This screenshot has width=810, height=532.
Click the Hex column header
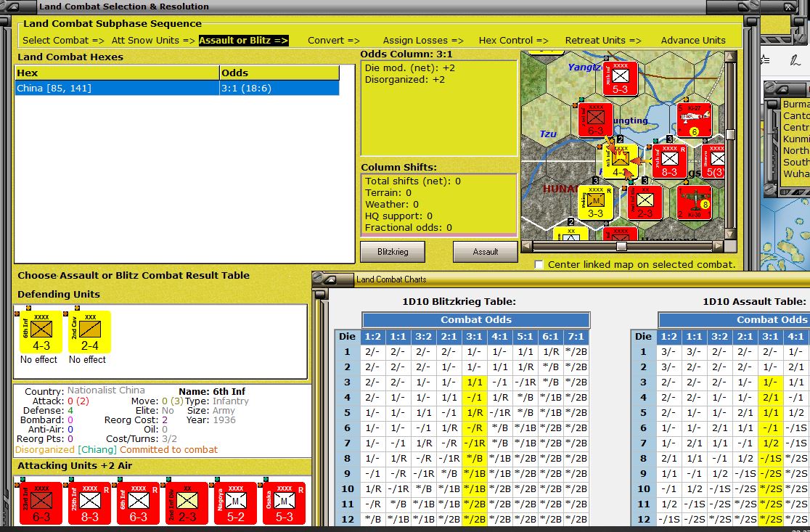(x=118, y=73)
